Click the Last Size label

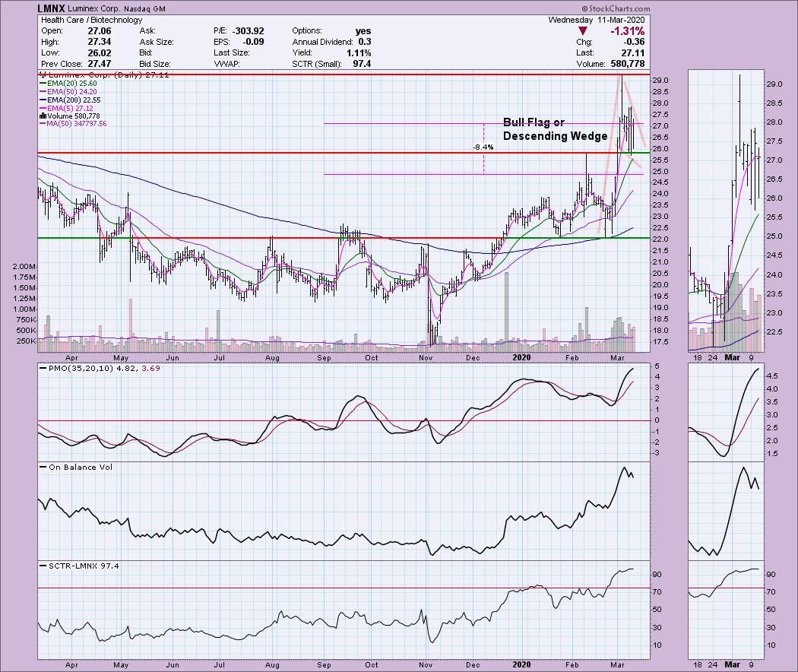click(232, 53)
